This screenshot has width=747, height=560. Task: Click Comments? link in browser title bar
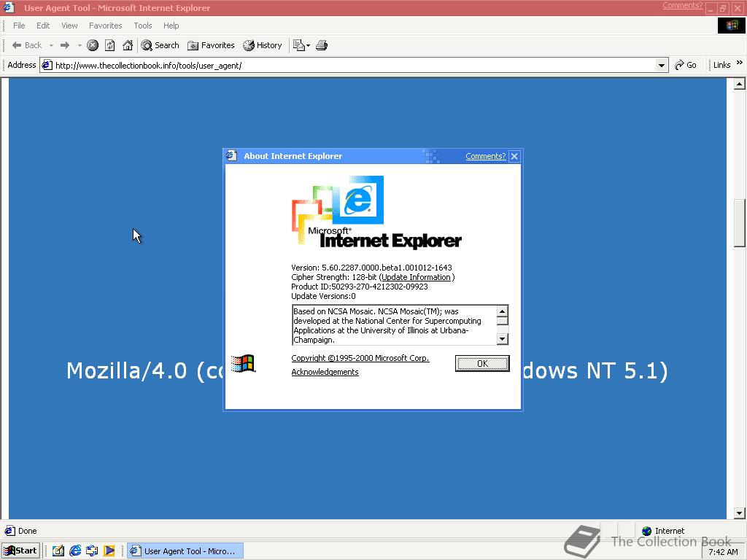682,5
